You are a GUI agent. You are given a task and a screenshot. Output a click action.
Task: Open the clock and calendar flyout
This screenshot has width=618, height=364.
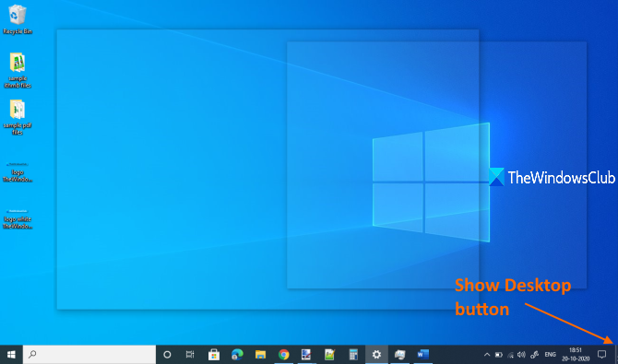click(x=576, y=355)
